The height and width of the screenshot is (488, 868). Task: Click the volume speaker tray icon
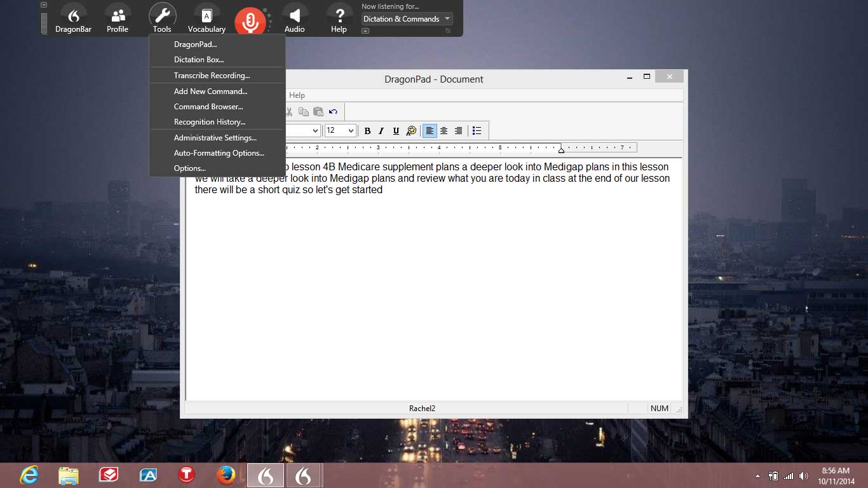(x=804, y=476)
